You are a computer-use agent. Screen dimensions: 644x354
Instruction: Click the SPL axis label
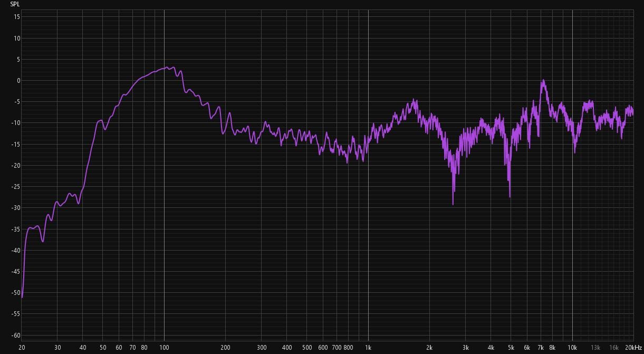pyautogui.click(x=15, y=4)
